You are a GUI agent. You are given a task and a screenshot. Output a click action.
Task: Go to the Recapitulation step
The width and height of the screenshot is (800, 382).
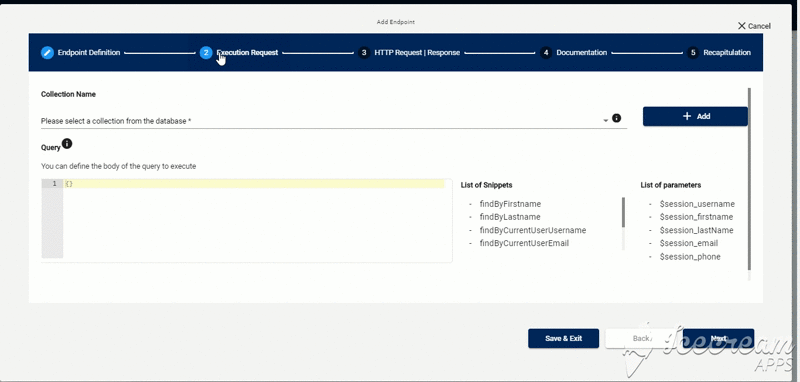[727, 53]
